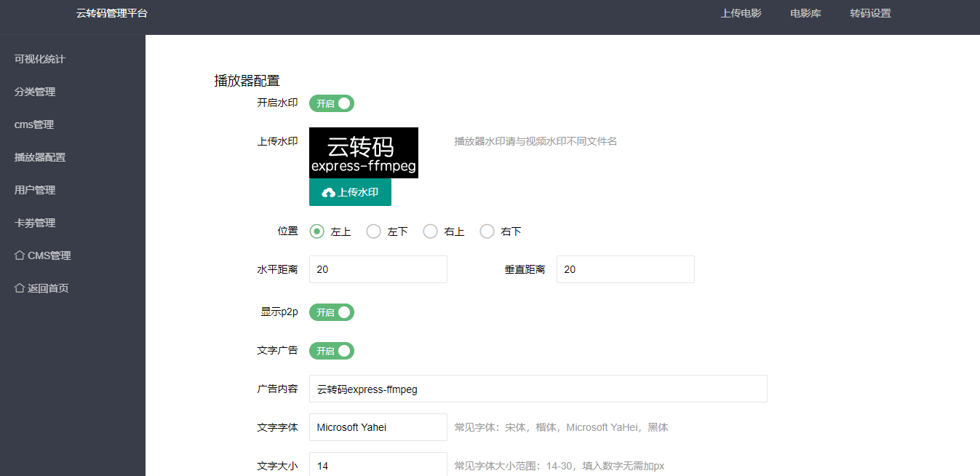Click the home icon beside 返回首页
This screenshot has width=980, height=476.
pyautogui.click(x=20, y=288)
